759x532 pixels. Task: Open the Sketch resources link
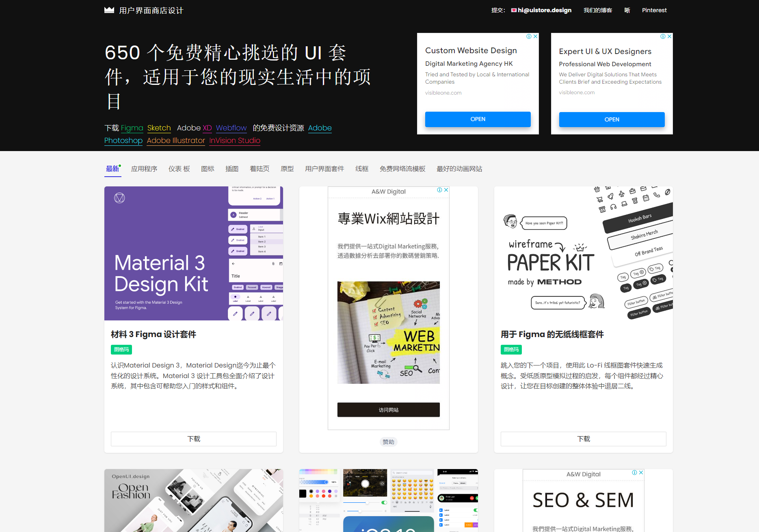pos(159,128)
